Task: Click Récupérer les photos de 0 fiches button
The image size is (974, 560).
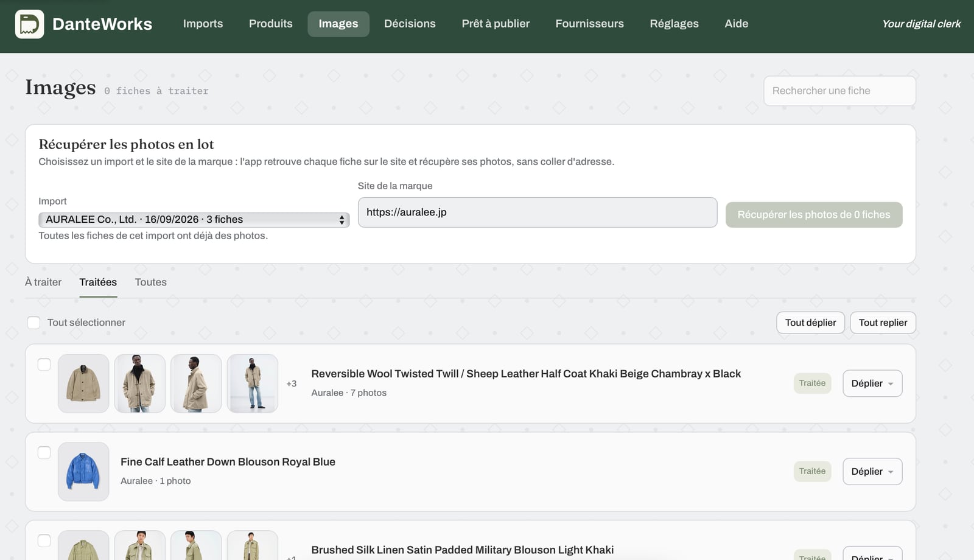Action: pos(814,215)
